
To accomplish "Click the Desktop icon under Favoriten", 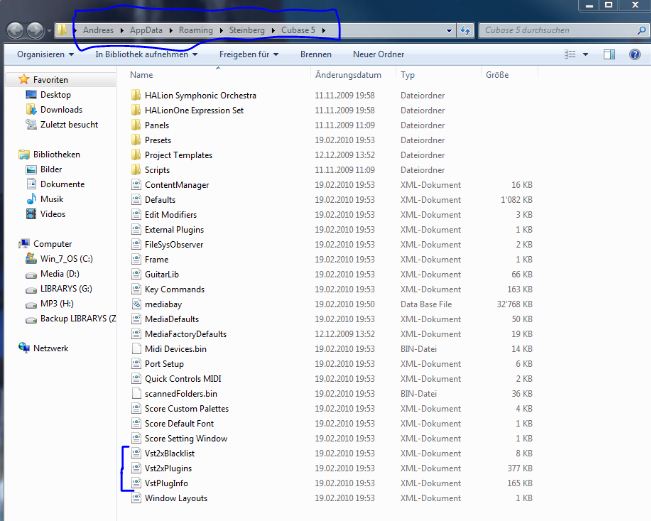I will (31, 95).
